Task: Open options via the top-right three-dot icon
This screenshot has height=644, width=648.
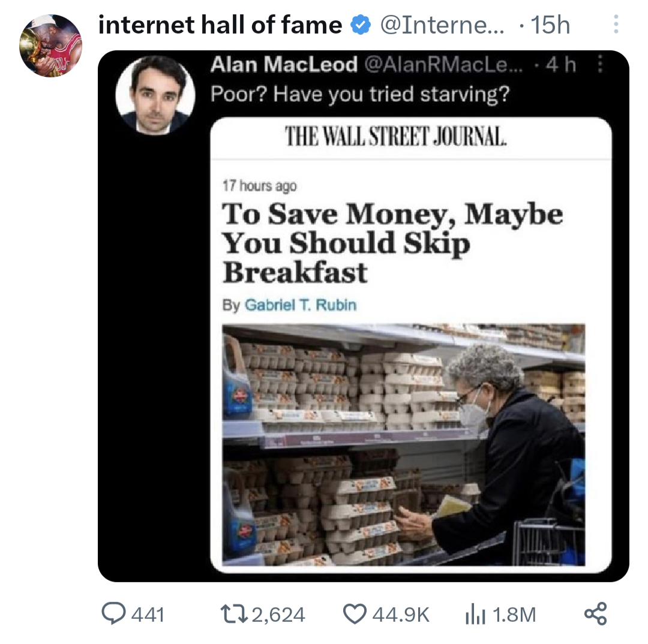Action: pos(617,24)
